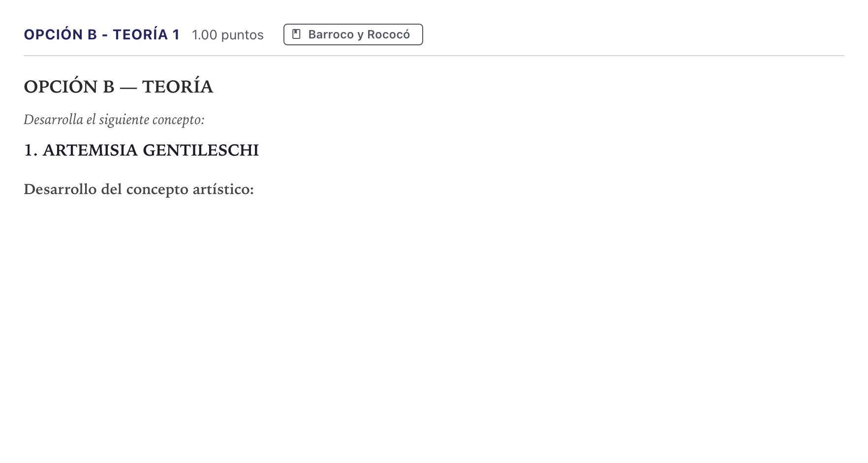Click the 1.00 puntos score label
This screenshot has height=463, width=868.
(x=228, y=35)
